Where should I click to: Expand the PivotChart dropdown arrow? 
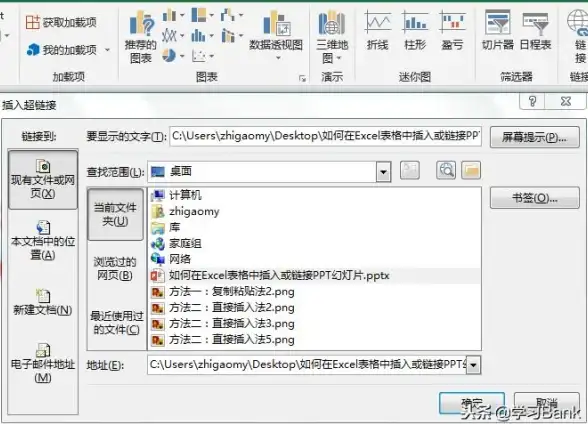pos(278,58)
